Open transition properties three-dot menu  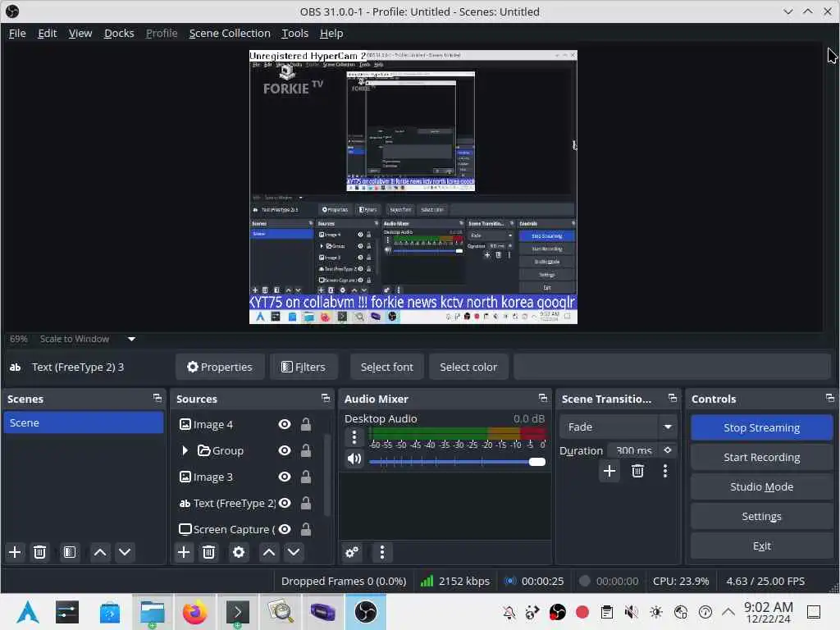665,471
